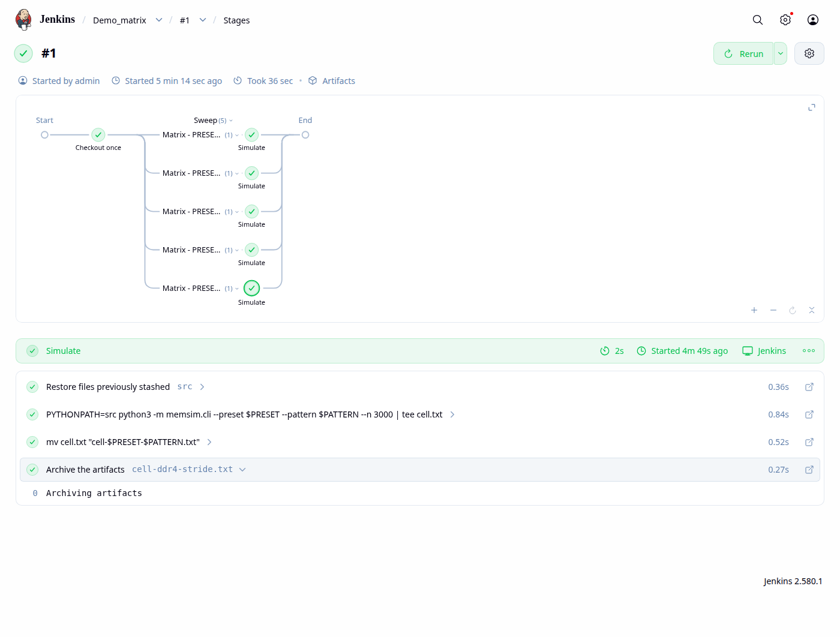Click the Jenkins butler logo
840x637 pixels.
click(23, 20)
